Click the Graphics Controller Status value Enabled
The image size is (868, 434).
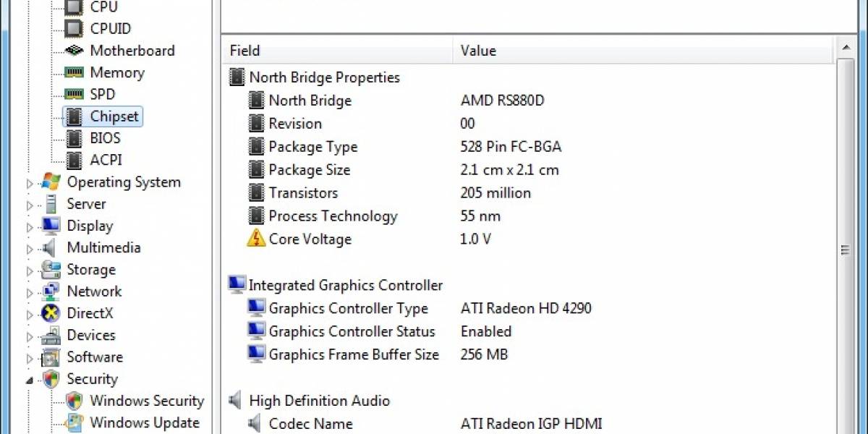(486, 331)
